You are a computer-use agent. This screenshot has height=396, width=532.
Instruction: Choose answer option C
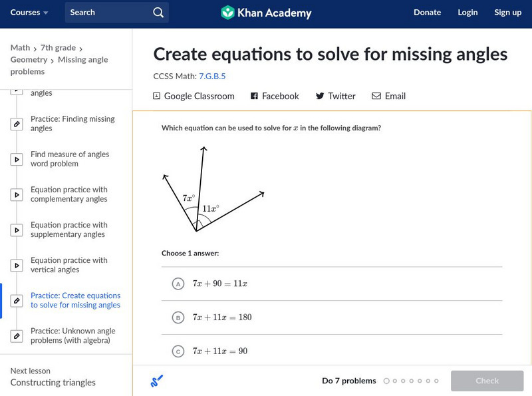tap(178, 351)
